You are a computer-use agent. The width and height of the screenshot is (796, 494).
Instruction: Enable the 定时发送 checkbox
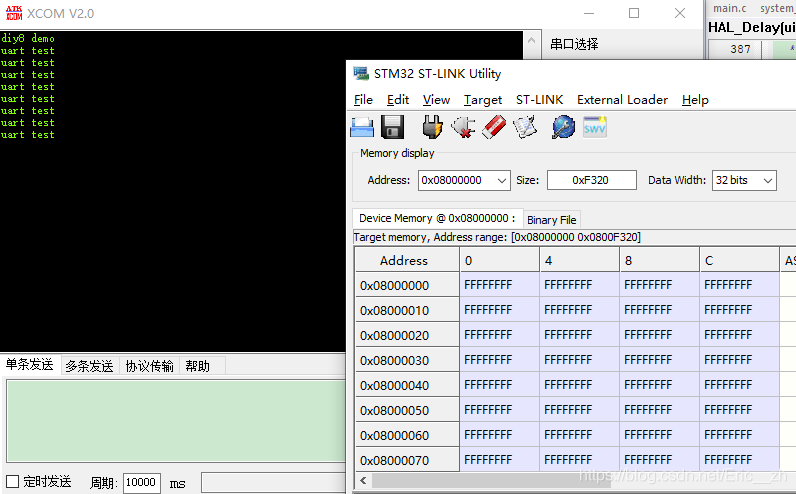click(13, 481)
